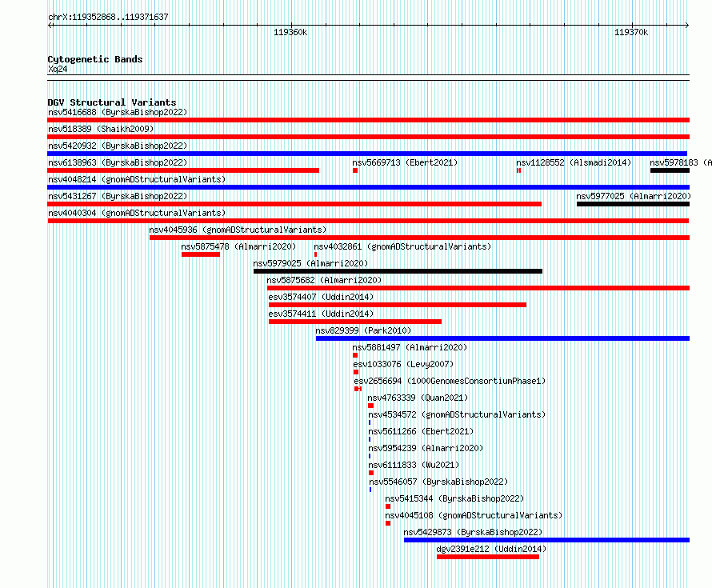Open the esv1033076 (Levy2007) label
The height and width of the screenshot is (588, 712).
(x=403, y=364)
